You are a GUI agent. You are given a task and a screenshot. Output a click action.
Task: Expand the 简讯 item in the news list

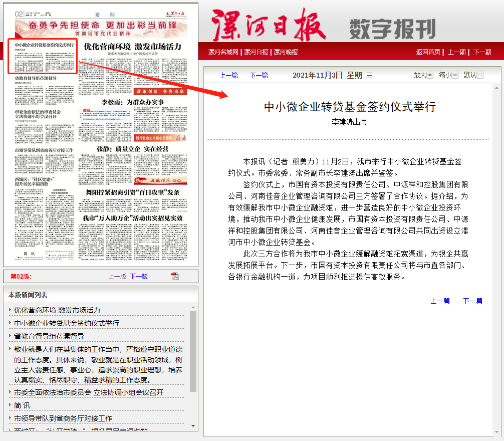pyautogui.click(x=22, y=405)
